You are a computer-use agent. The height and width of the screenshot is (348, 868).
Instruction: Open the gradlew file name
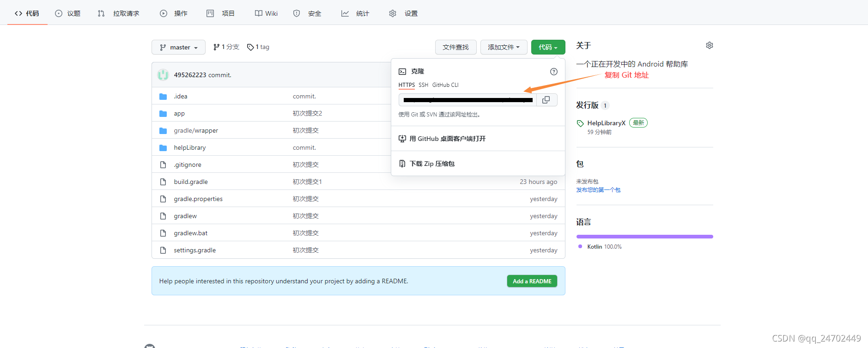pyautogui.click(x=185, y=216)
